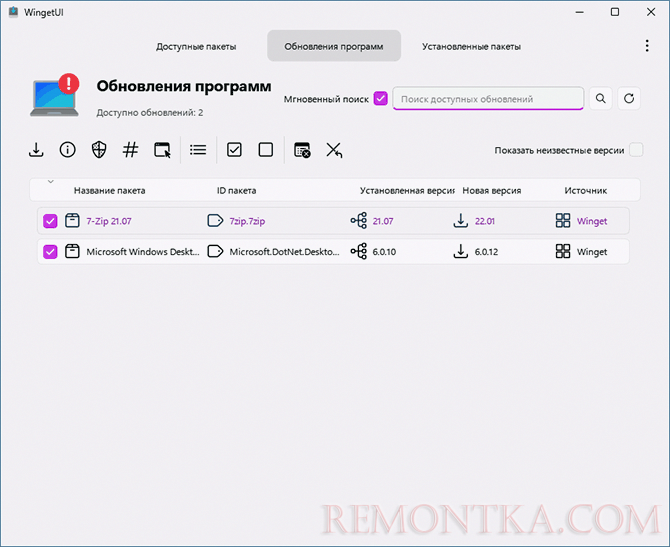Viewport: 670px width, 547px height.
Task: Close the WingetUI window
Action: click(x=651, y=12)
